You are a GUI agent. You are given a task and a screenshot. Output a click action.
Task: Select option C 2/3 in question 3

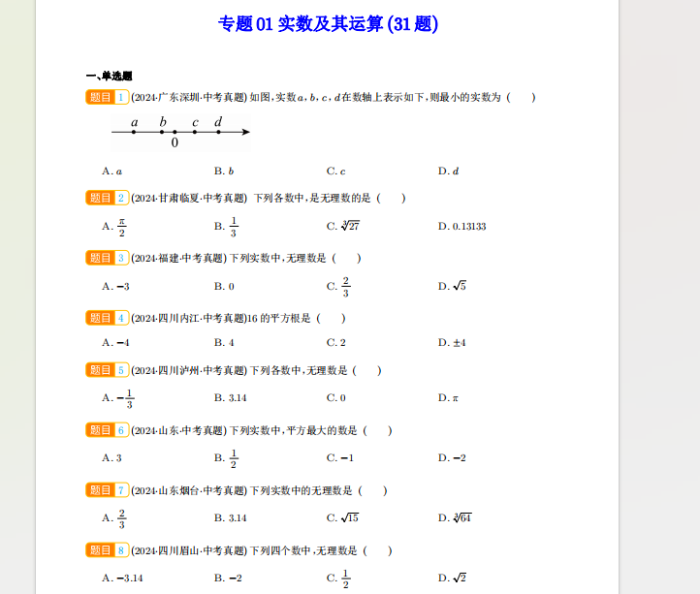[338, 287]
